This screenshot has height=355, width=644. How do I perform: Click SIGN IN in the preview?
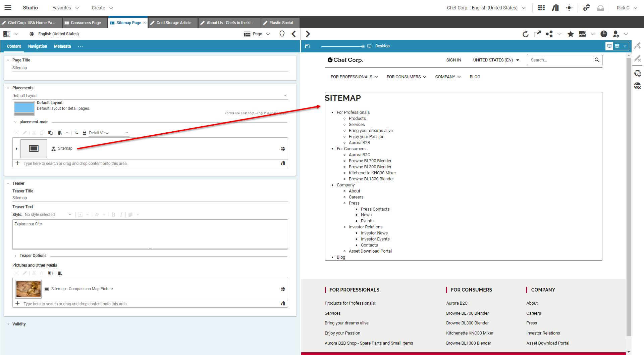pyautogui.click(x=453, y=60)
